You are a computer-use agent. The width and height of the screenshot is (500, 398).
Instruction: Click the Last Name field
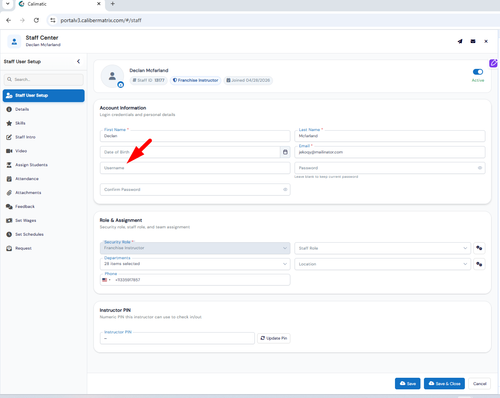click(390, 136)
